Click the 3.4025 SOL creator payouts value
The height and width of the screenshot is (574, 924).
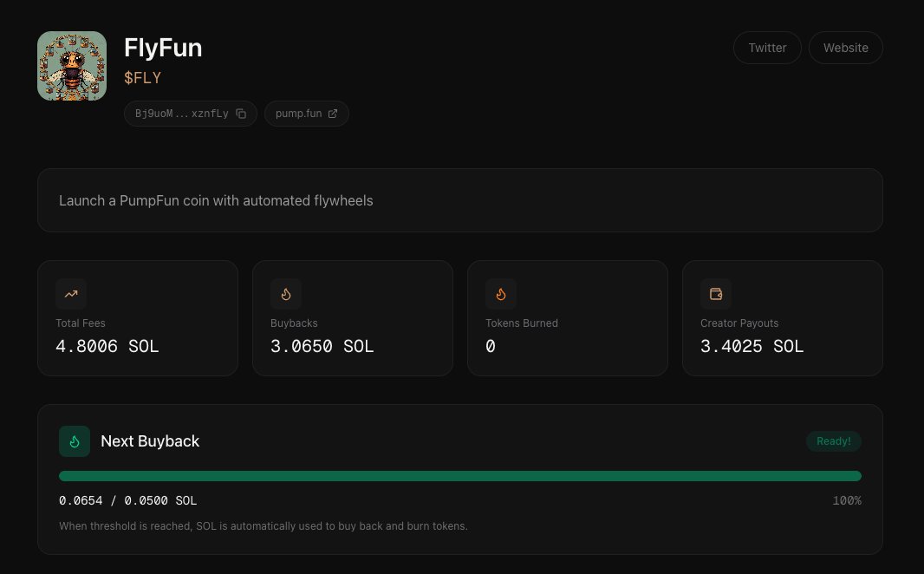click(752, 346)
